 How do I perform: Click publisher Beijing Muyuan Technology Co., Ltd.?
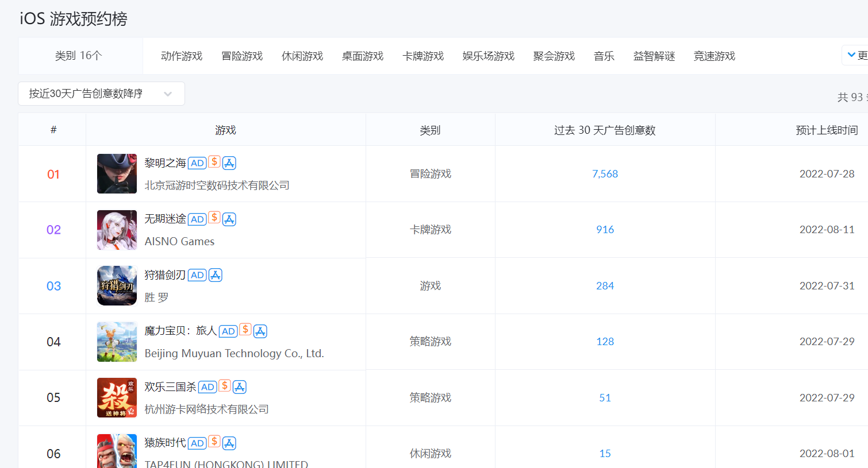[234, 354]
